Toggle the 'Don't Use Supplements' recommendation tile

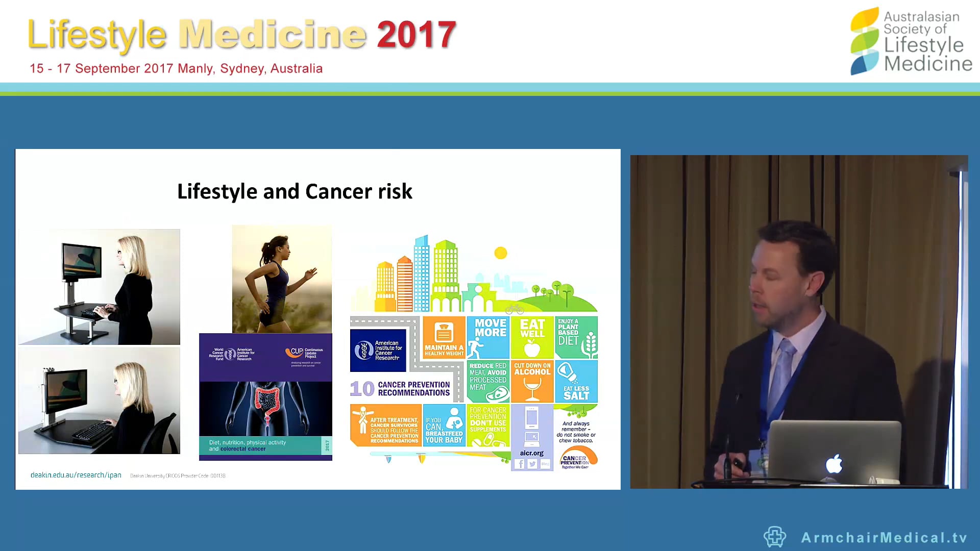[487, 426]
